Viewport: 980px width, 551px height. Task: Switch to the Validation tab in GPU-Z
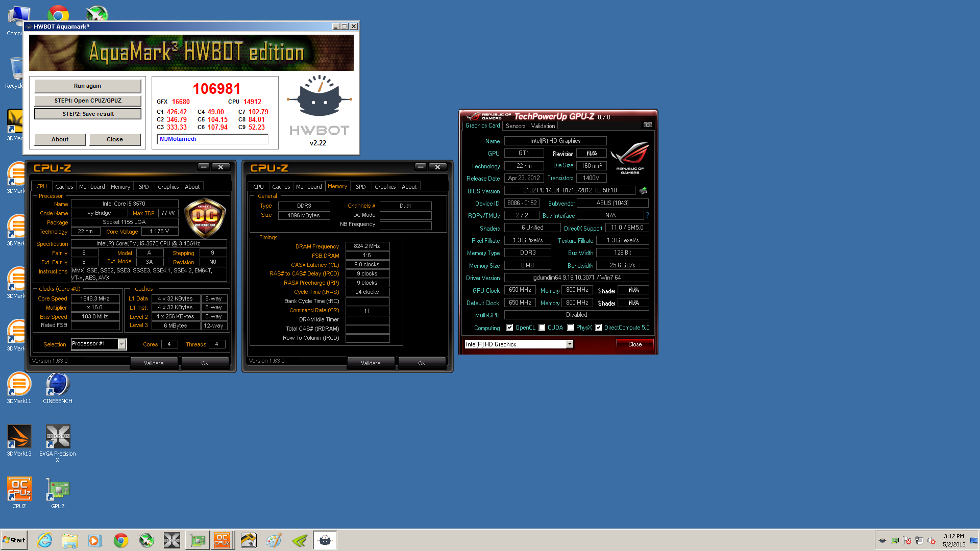click(x=543, y=126)
